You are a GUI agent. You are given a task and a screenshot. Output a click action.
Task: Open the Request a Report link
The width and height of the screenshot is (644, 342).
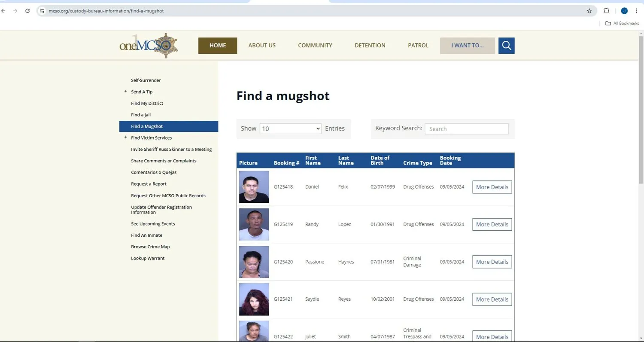point(149,184)
